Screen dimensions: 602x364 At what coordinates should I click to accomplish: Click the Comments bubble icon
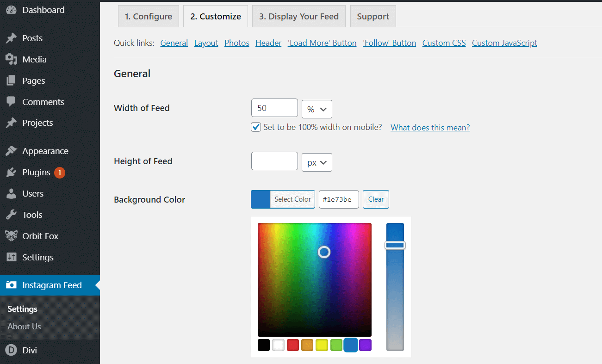click(x=11, y=102)
